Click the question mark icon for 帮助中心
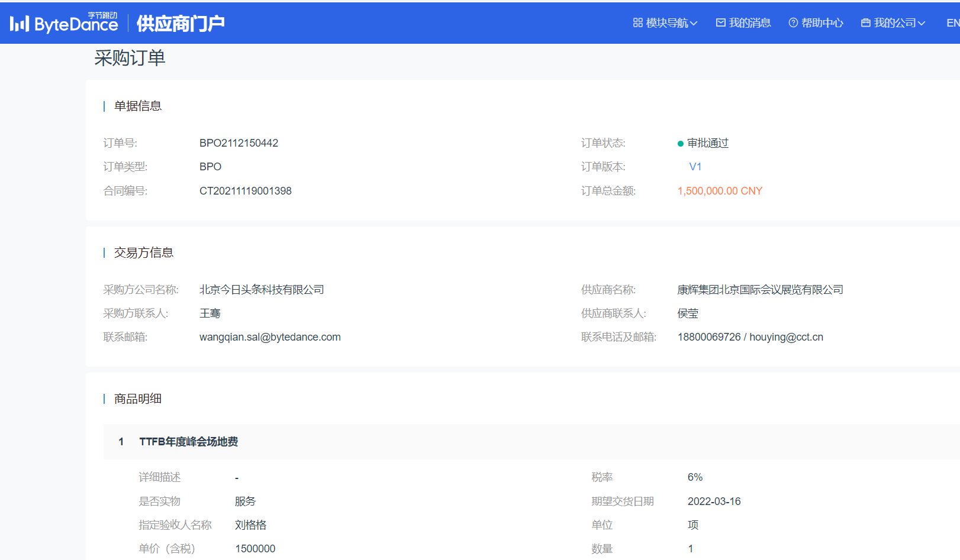The height and width of the screenshot is (560, 960). pos(793,23)
